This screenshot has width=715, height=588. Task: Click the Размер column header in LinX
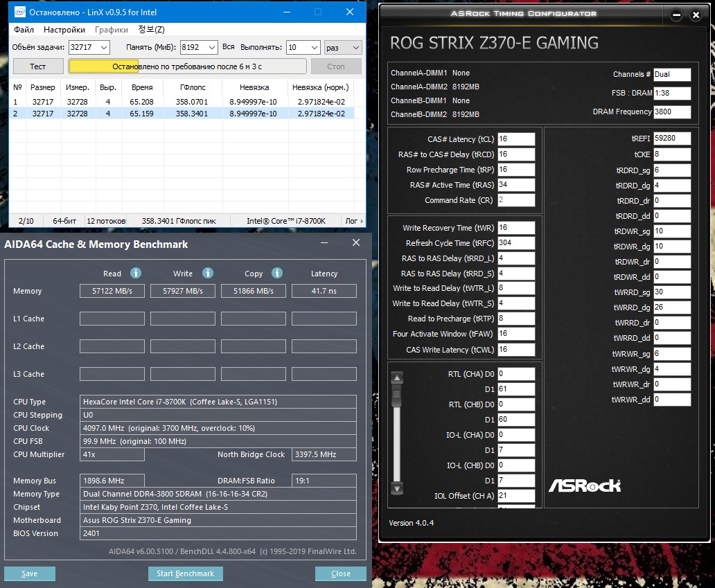43,87
